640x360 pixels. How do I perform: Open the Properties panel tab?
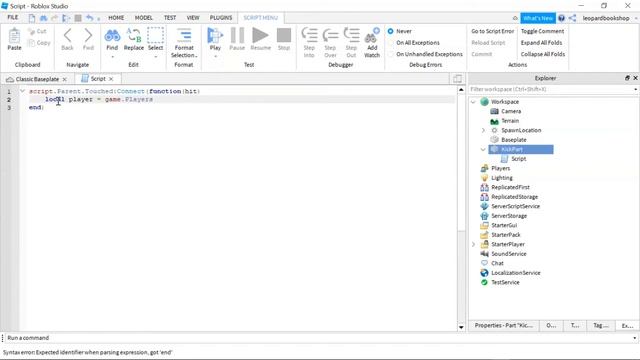coord(504,326)
